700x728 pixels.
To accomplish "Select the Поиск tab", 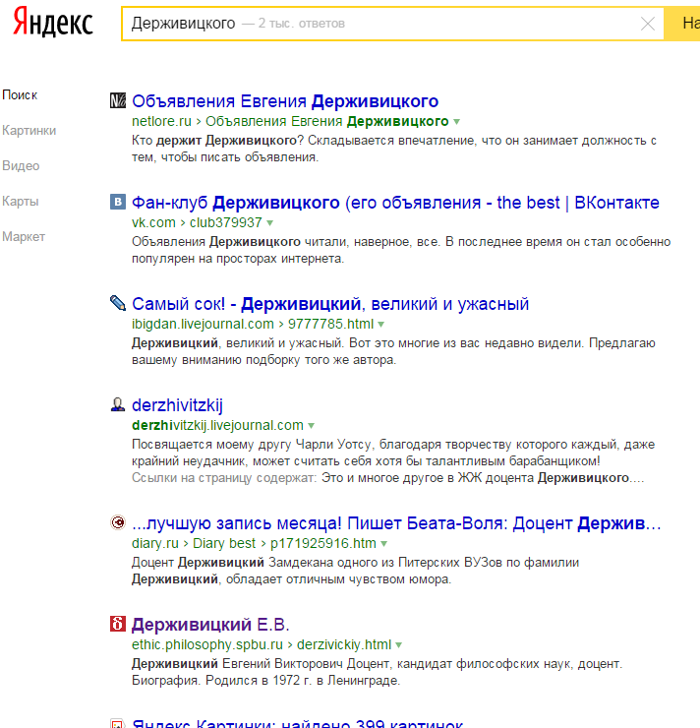I will click(20, 95).
